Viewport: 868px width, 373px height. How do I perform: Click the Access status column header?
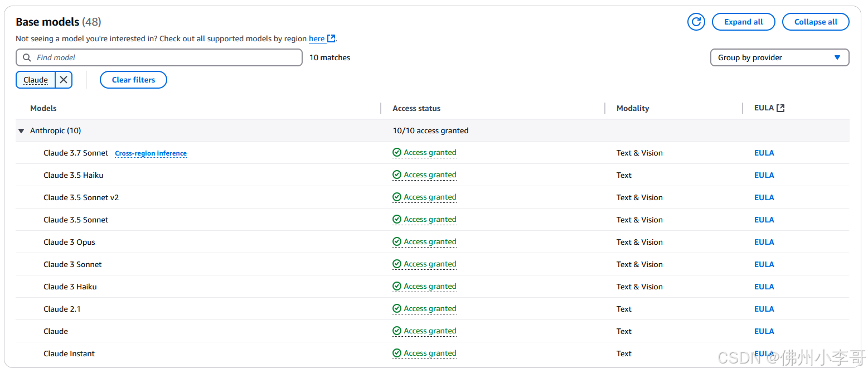click(416, 108)
